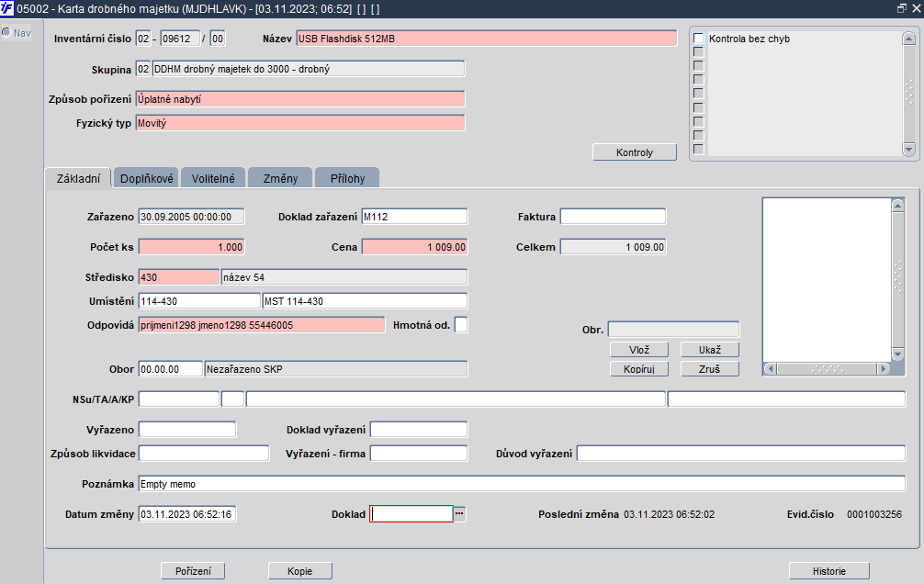Click image panel scroll left arrow
The image size is (924, 584).
[x=771, y=369]
